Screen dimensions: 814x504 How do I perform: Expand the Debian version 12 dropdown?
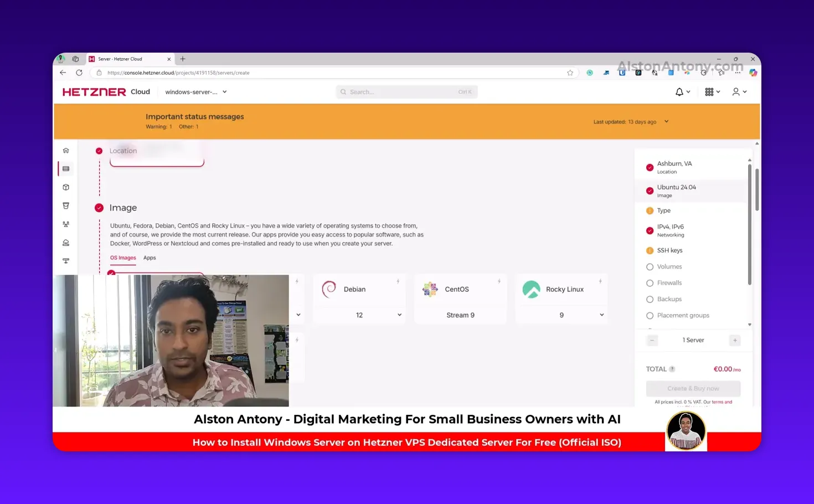coord(399,315)
